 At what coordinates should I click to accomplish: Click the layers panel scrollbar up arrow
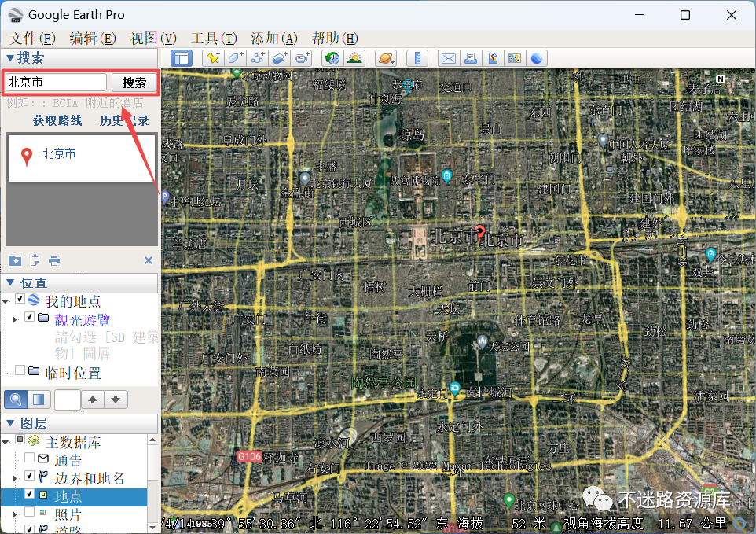pos(152,440)
